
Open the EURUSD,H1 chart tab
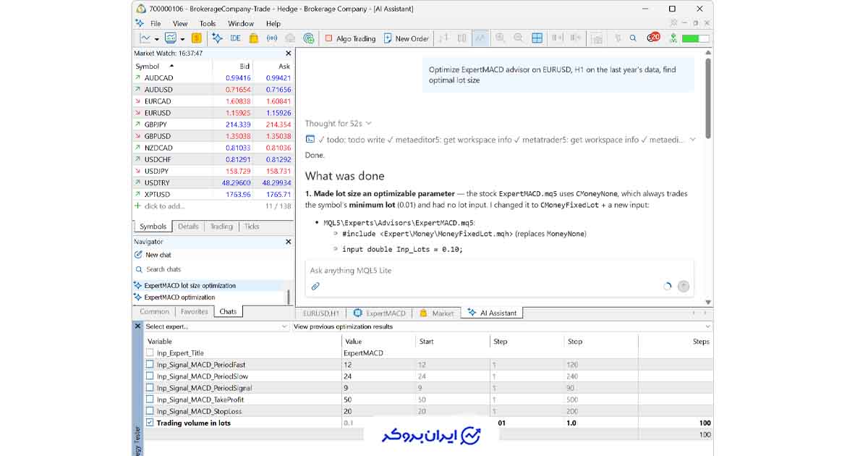(321, 313)
